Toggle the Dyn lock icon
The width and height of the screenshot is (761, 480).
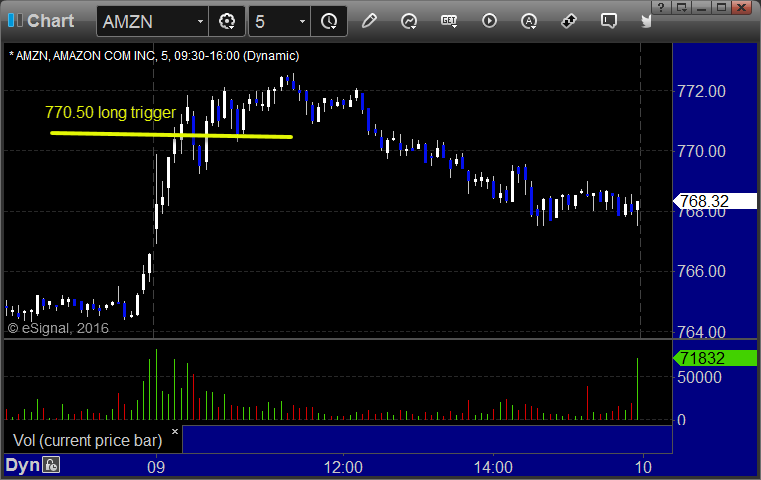(x=51, y=465)
